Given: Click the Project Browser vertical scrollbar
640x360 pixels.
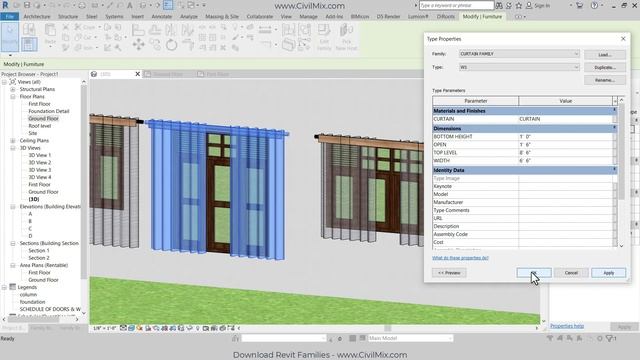Looking at the screenshot, I should click(84, 198).
